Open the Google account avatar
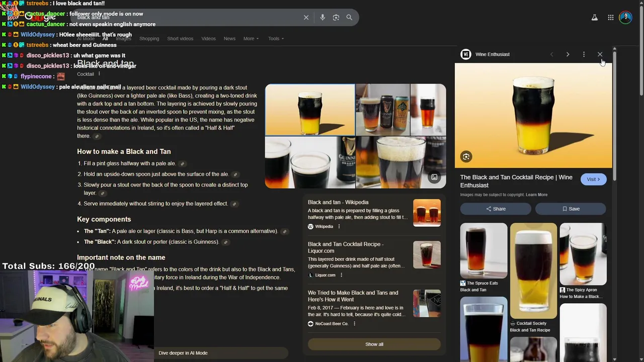The width and height of the screenshot is (644, 362). (625, 18)
